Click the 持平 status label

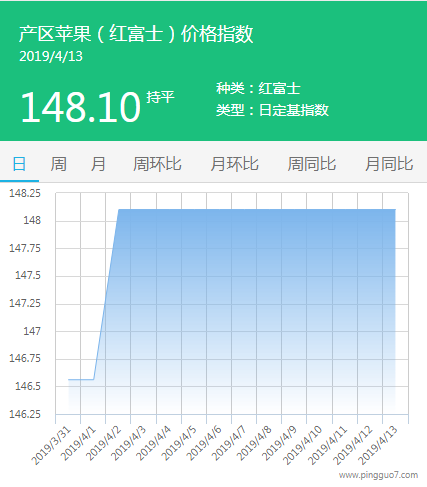click(x=160, y=97)
